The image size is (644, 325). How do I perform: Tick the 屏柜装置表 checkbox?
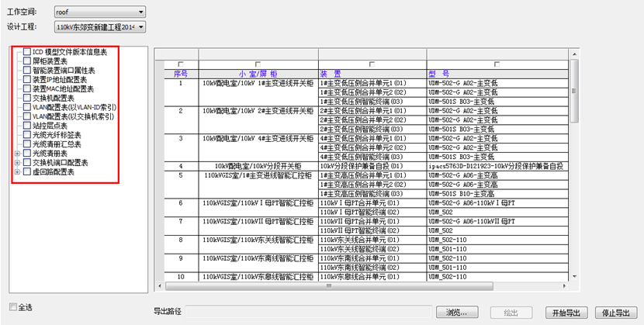[27, 61]
